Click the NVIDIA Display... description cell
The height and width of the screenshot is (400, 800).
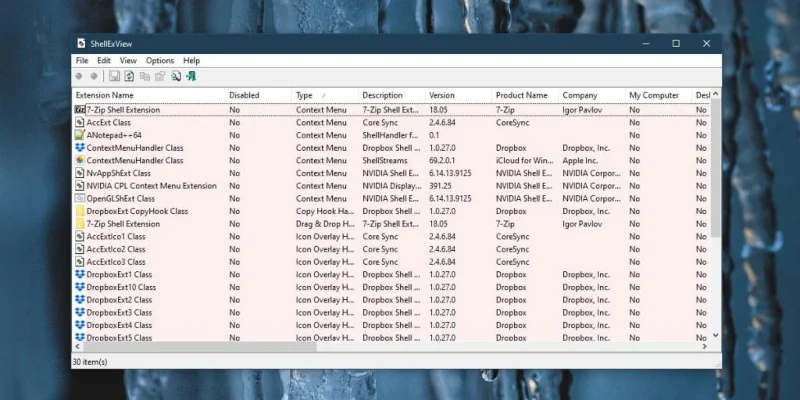(392, 186)
